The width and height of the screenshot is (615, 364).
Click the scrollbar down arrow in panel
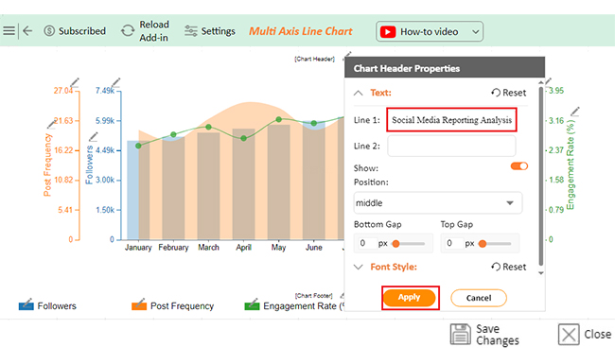point(541,273)
